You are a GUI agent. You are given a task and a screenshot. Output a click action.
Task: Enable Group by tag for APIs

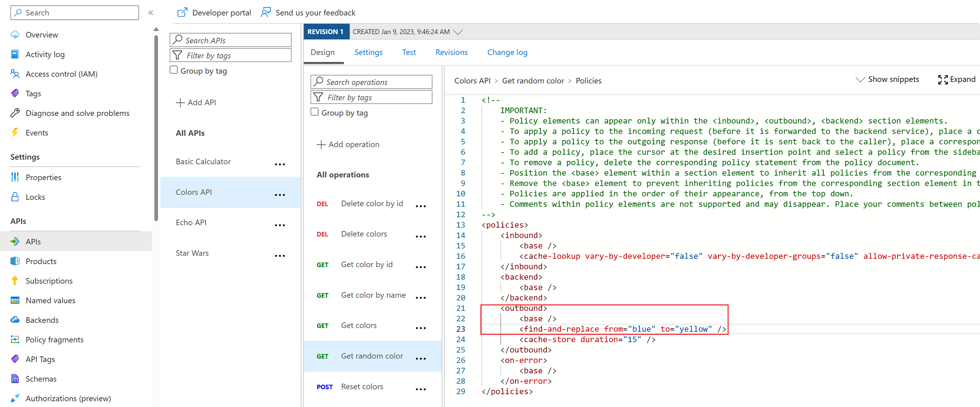pos(174,70)
